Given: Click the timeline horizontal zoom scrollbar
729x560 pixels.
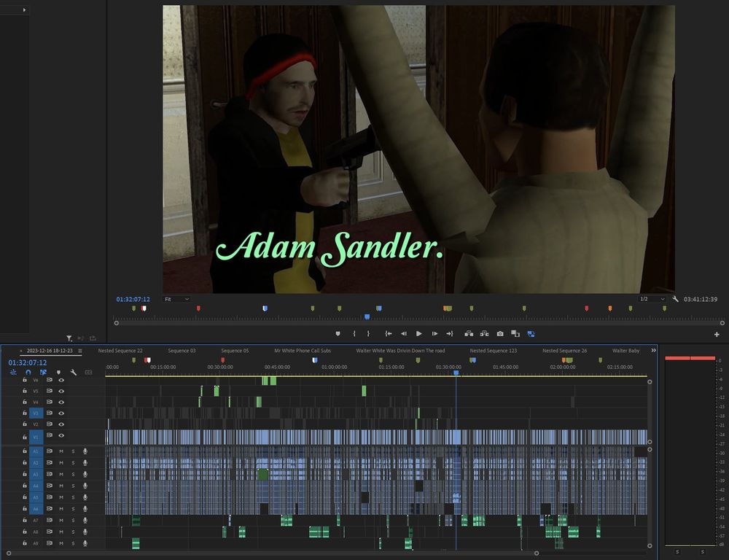Looking at the screenshot, I should coord(273,553).
